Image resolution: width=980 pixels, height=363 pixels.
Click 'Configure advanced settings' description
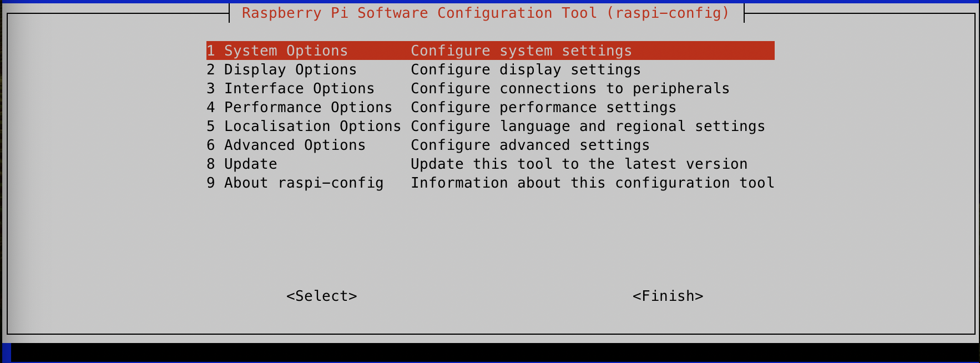(x=530, y=145)
